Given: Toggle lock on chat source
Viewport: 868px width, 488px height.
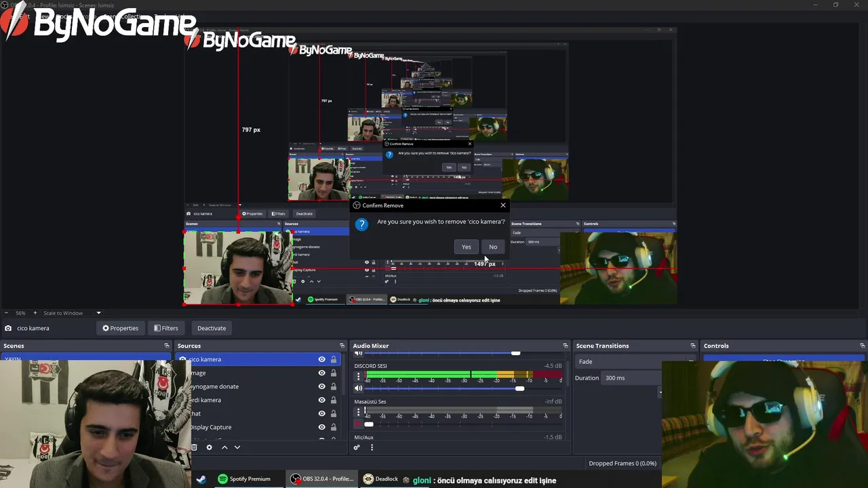Looking at the screenshot, I should pos(333,413).
